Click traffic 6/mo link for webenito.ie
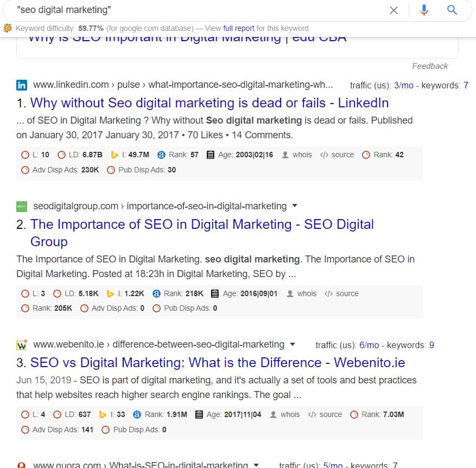This screenshot has width=476, height=468. (x=369, y=345)
